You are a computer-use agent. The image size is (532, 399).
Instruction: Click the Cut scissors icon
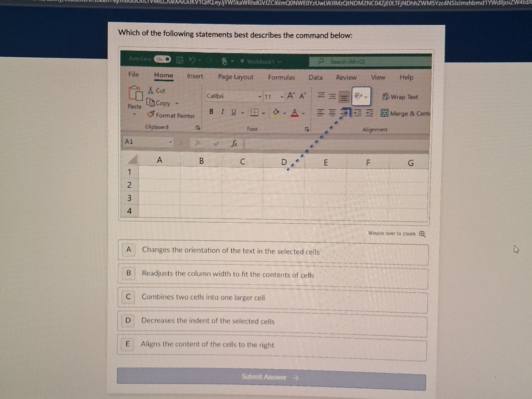[151, 90]
